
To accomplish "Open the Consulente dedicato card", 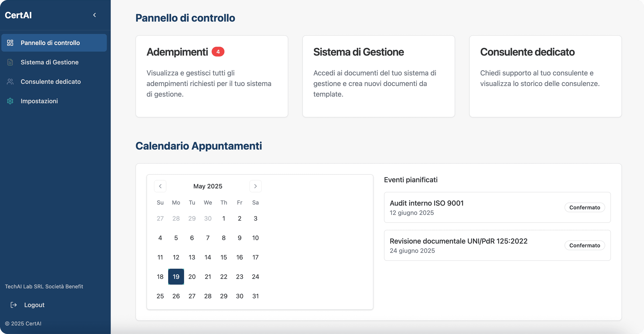I will point(545,76).
